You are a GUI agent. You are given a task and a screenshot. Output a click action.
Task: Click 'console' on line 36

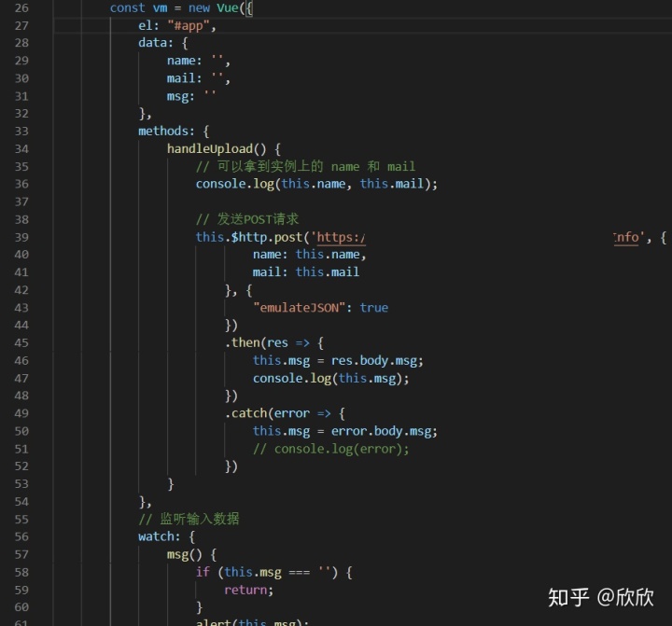(220, 184)
